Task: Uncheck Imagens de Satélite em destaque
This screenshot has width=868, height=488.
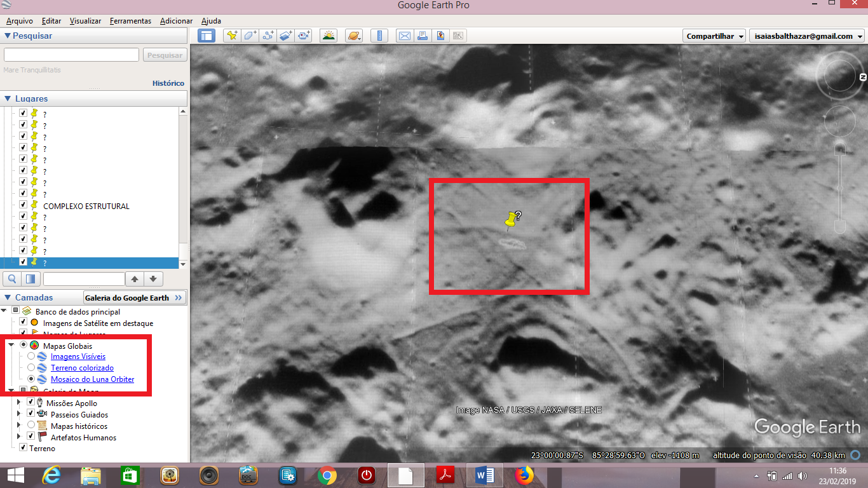Action: click(24, 323)
